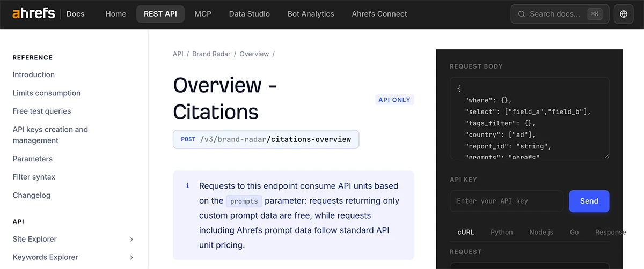Click the REFERENCE sidebar heading
This screenshot has width=644, height=269.
33,57
